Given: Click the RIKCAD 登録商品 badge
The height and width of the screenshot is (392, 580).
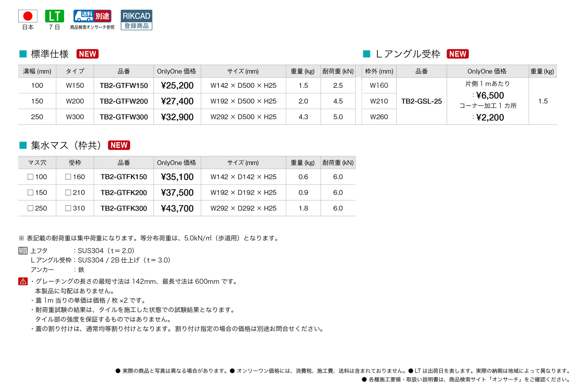Looking at the screenshot, I should (x=137, y=20).
